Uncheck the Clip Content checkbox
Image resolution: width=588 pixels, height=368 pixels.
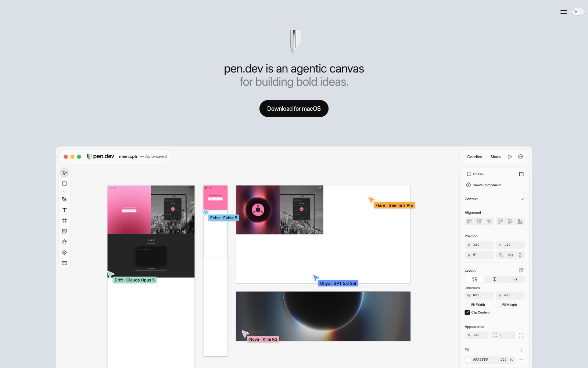point(467,312)
